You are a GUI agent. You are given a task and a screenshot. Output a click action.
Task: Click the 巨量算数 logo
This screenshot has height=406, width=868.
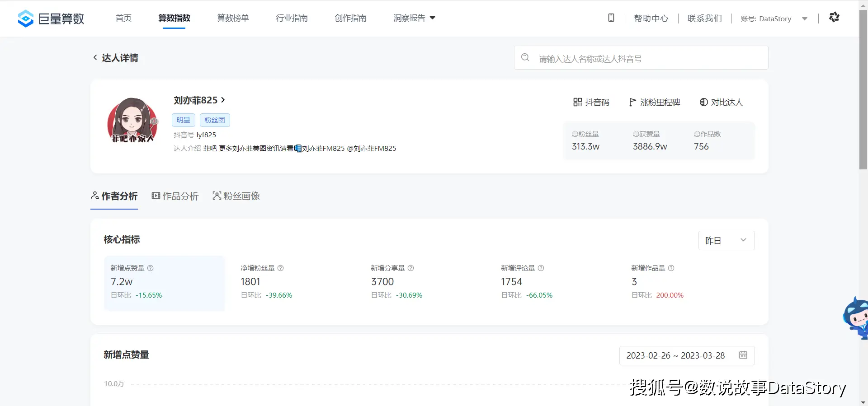pyautogui.click(x=51, y=18)
